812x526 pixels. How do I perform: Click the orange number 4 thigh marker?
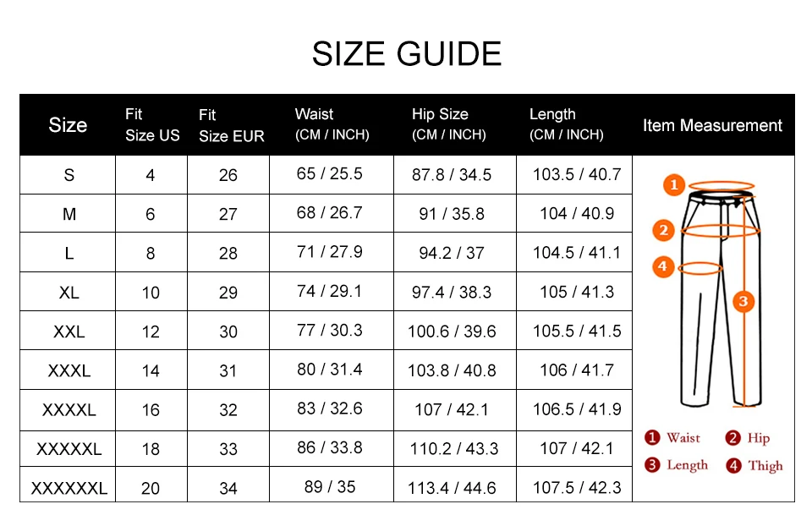coord(663,266)
